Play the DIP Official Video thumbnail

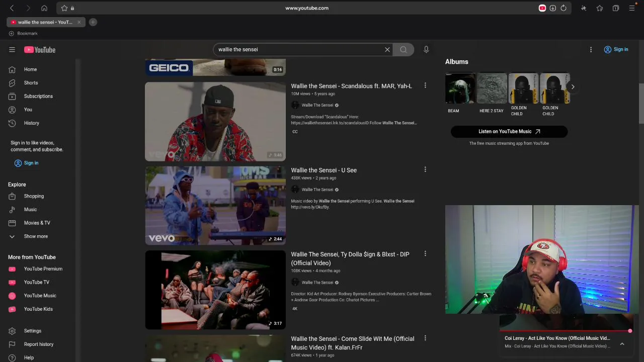[x=215, y=290]
